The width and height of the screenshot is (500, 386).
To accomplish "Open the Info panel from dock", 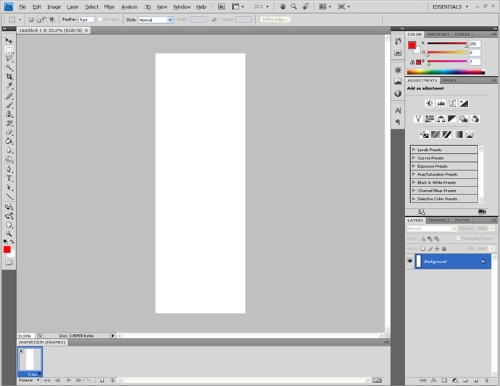I will point(398,93).
